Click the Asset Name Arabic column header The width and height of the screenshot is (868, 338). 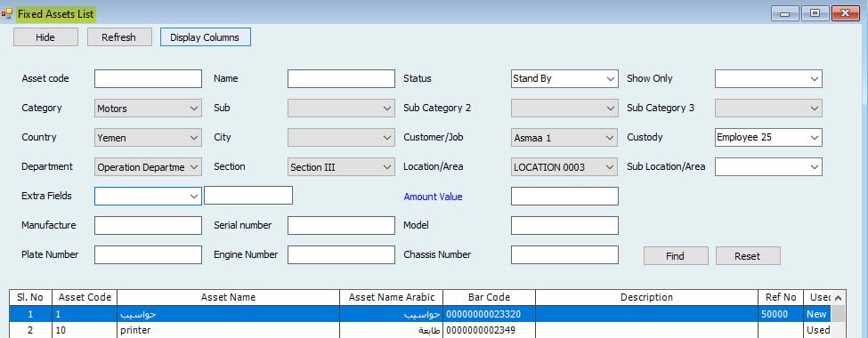coord(392,297)
